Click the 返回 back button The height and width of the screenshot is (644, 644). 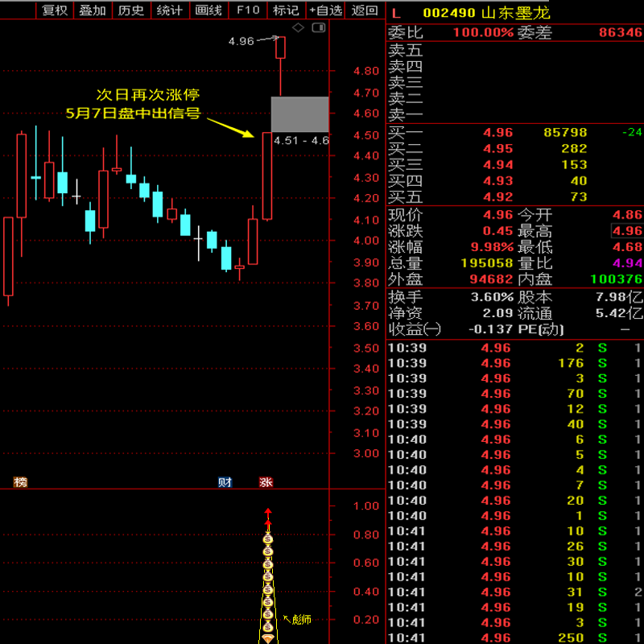[365, 10]
